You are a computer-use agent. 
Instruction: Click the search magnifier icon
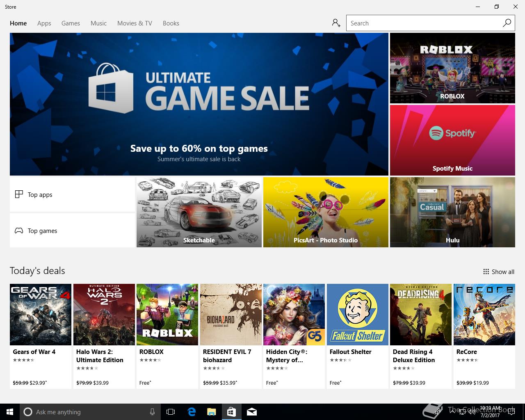tap(507, 23)
